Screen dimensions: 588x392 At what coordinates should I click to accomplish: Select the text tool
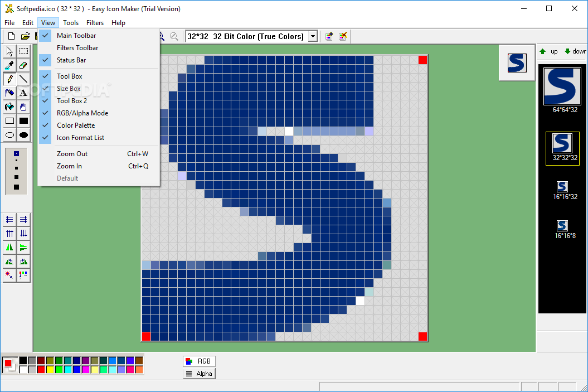(23, 93)
